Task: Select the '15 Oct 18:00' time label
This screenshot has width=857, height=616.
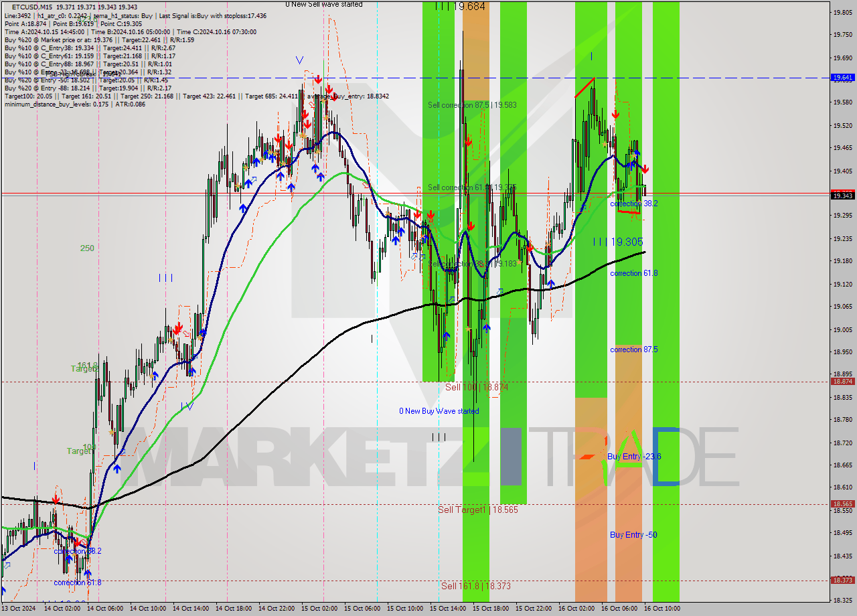Action: 491,609
